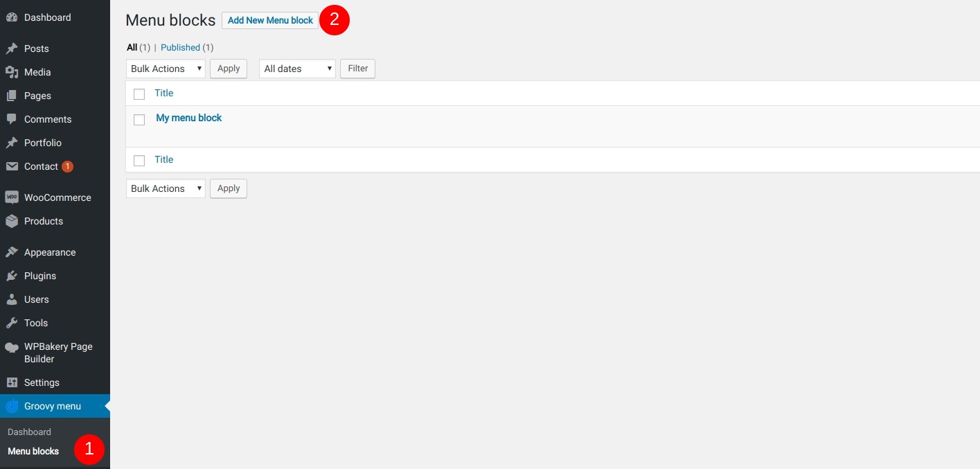
Task: Click the Tools wrench icon
Action: 12,323
